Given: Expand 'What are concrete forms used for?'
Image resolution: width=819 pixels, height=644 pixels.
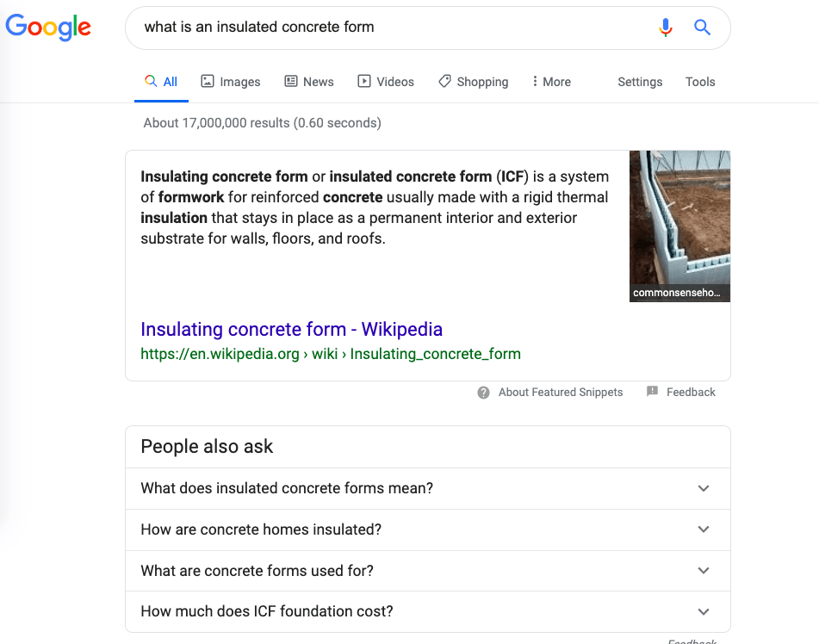Looking at the screenshot, I should 427,571.
